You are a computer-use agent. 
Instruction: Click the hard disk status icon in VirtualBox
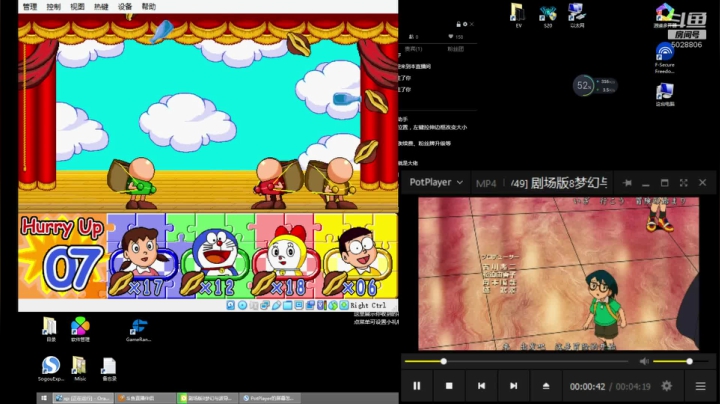[x=231, y=305]
